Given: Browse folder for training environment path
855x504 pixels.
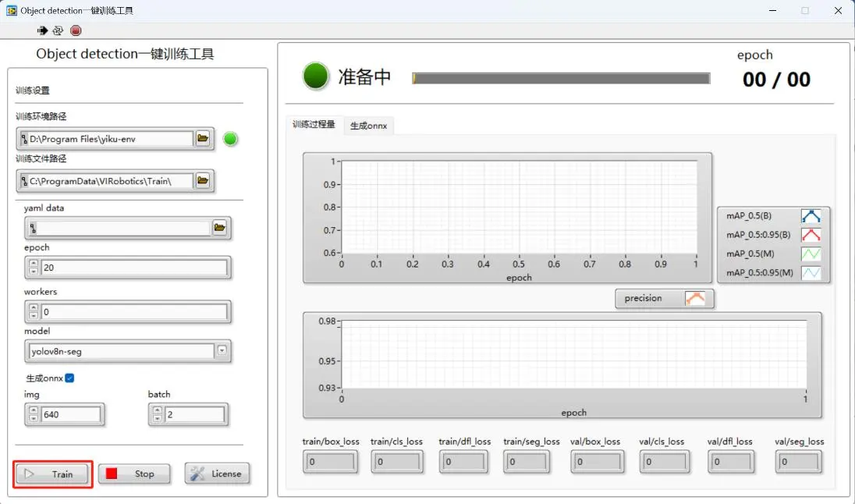Looking at the screenshot, I should [203, 139].
